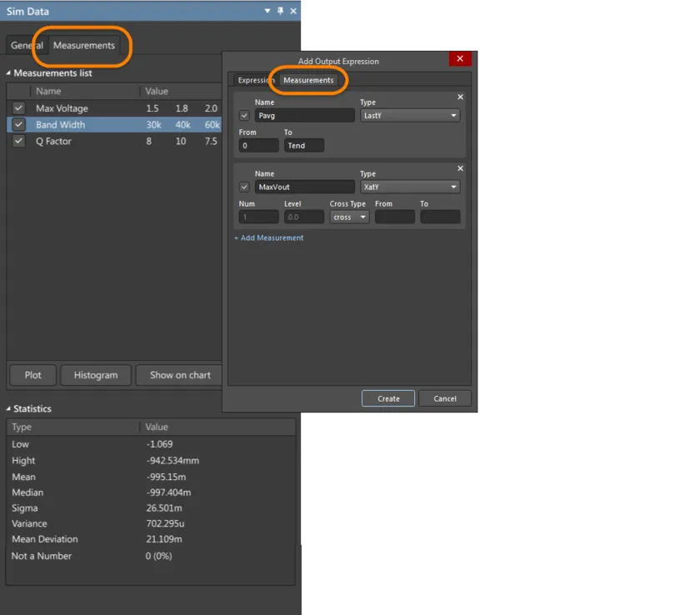Viewport: 700px width, 615px height.
Task: Click the Num field
Action: tap(259, 217)
